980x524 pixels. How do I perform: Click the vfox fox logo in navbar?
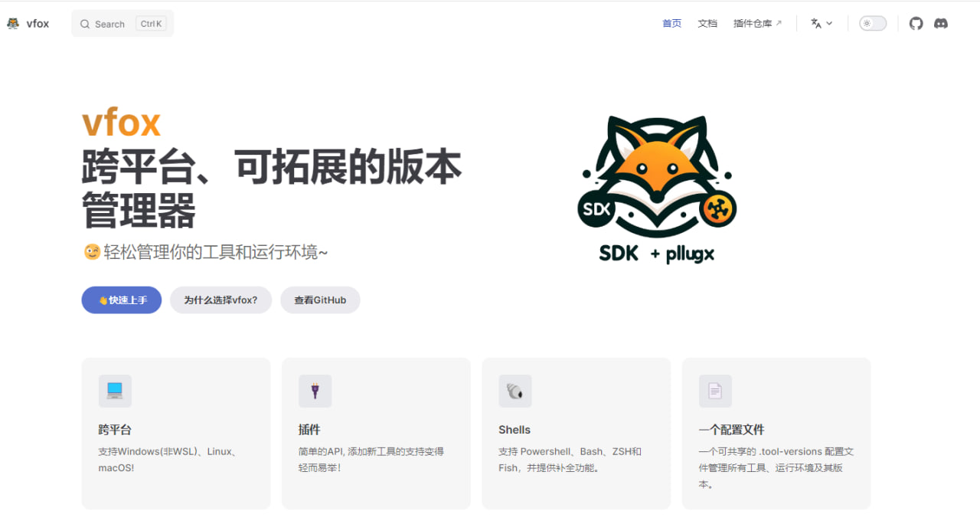pyautogui.click(x=12, y=23)
